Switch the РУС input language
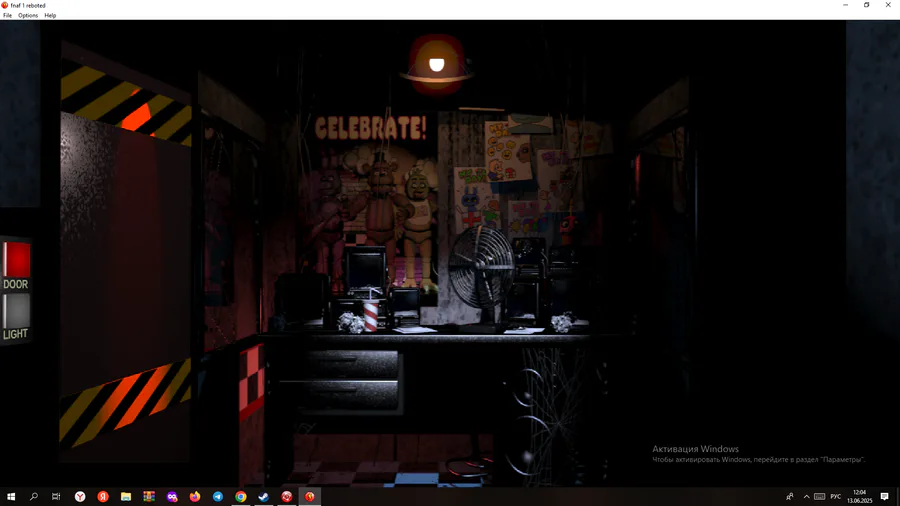Screen dimensions: 900x506 tap(836, 497)
